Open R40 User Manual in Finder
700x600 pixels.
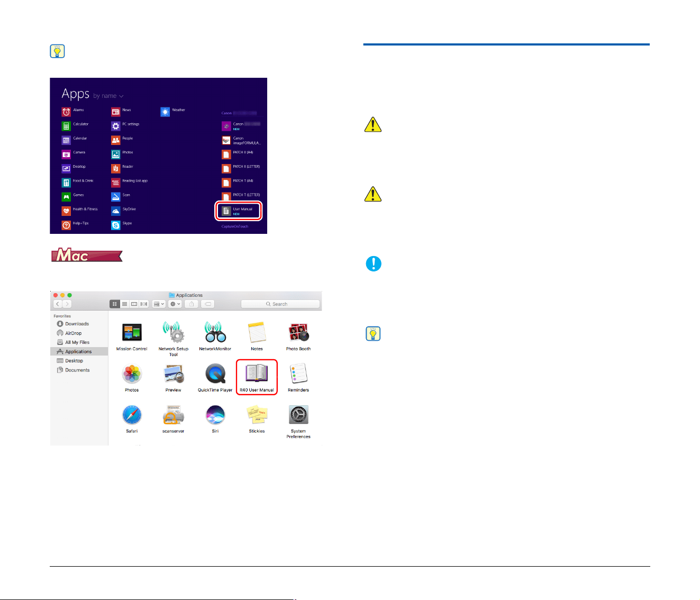pyautogui.click(x=257, y=377)
